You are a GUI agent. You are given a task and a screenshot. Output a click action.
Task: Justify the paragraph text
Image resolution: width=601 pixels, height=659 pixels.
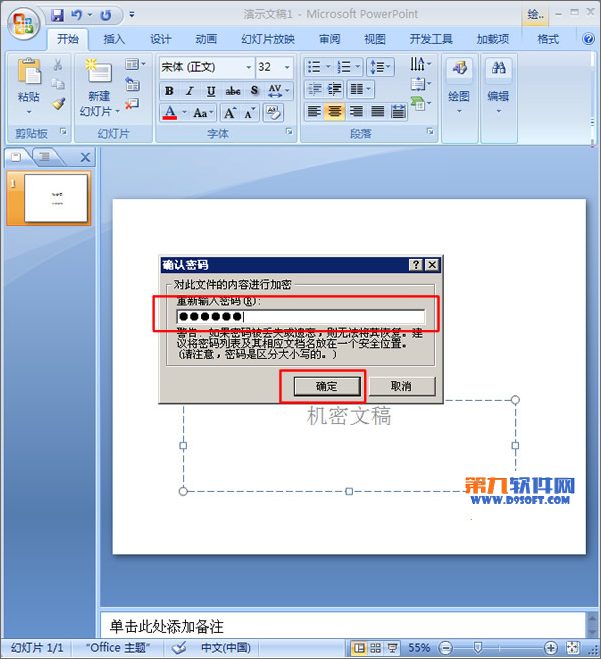coord(377,111)
